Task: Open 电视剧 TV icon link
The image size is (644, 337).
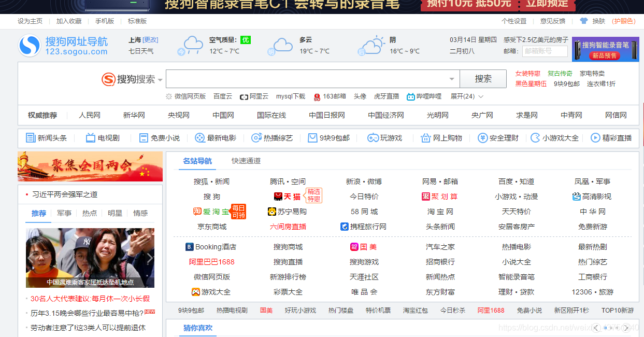Action: tap(103, 138)
